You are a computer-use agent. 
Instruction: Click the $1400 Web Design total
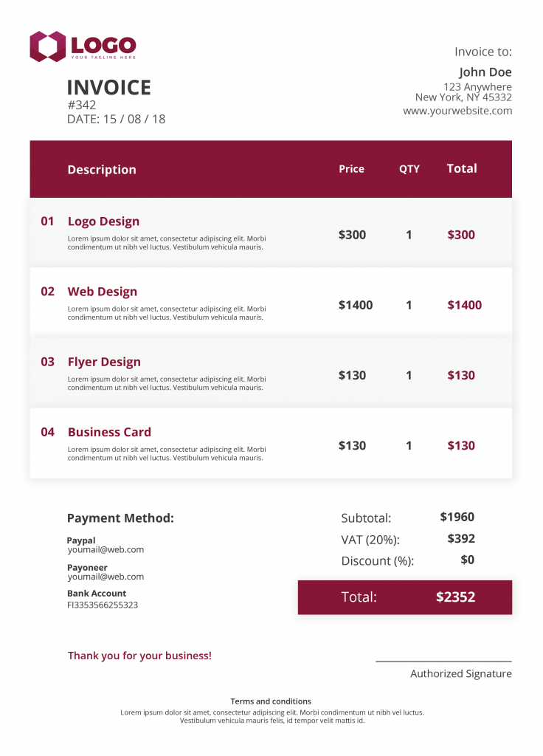465,305
